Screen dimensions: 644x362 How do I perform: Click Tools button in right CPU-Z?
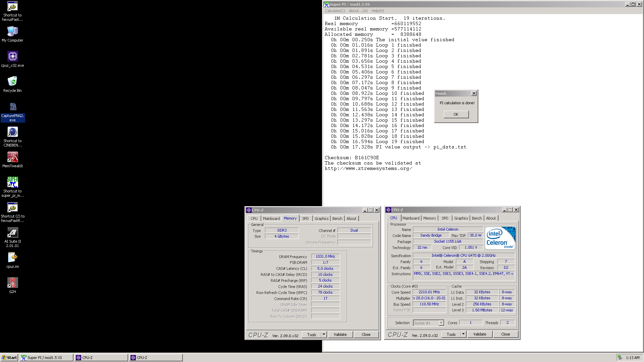451,334
